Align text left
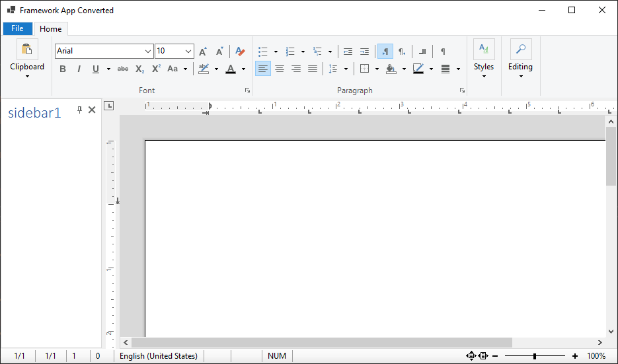The image size is (618, 364). pos(263,69)
